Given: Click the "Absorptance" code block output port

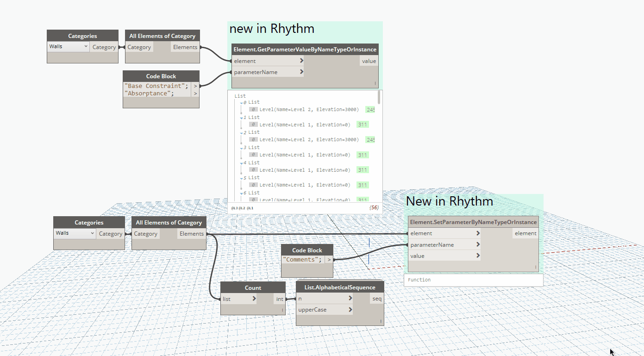Looking at the screenshot, I should (x=195, y=94).
